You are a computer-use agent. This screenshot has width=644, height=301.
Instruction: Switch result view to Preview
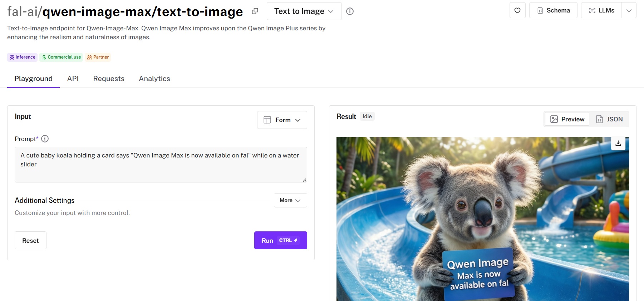point(567,119)
